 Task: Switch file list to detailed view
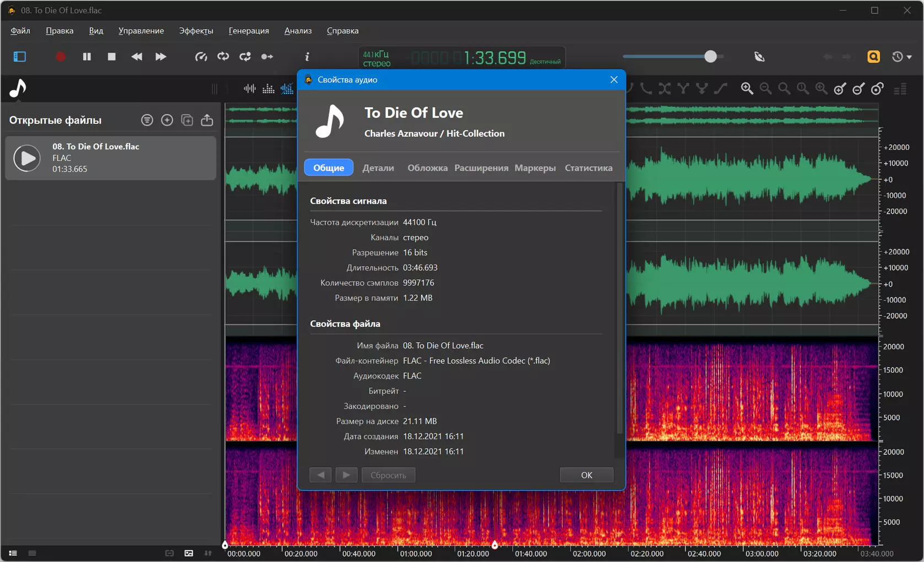click(x=13, y=553)
